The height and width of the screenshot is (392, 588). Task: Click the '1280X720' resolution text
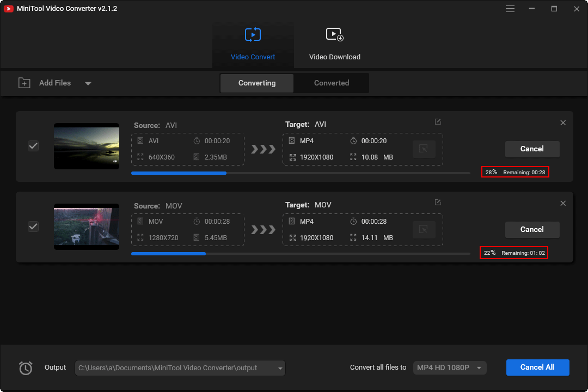163,238
